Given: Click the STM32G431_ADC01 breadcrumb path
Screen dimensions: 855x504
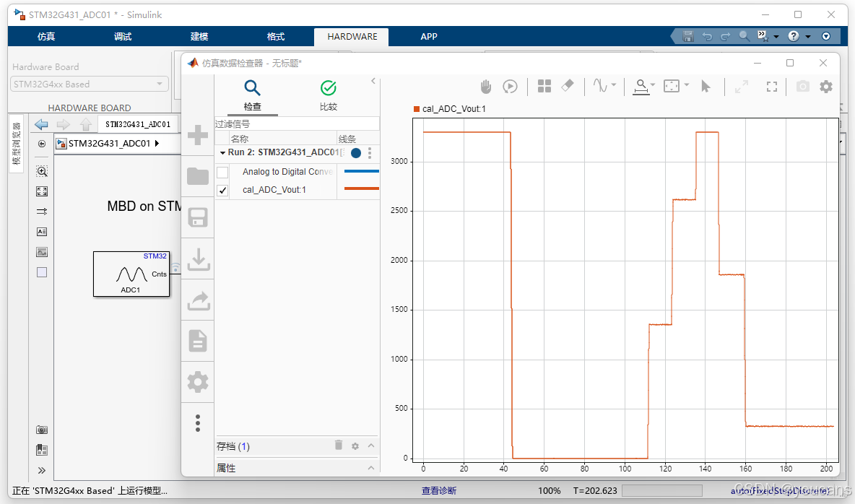Looking at the screenshot, I should click(x=110, y=144).
